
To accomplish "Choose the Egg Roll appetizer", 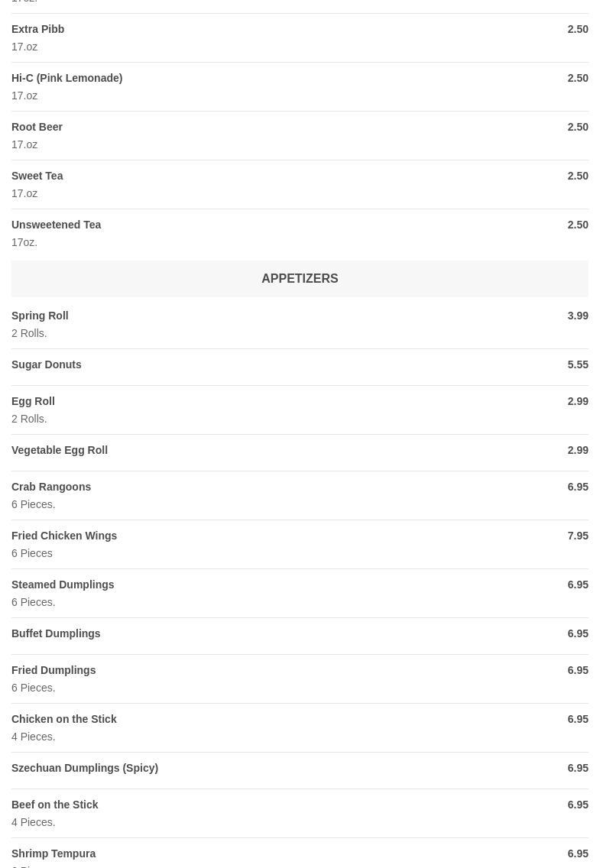I will click(33, 401).
